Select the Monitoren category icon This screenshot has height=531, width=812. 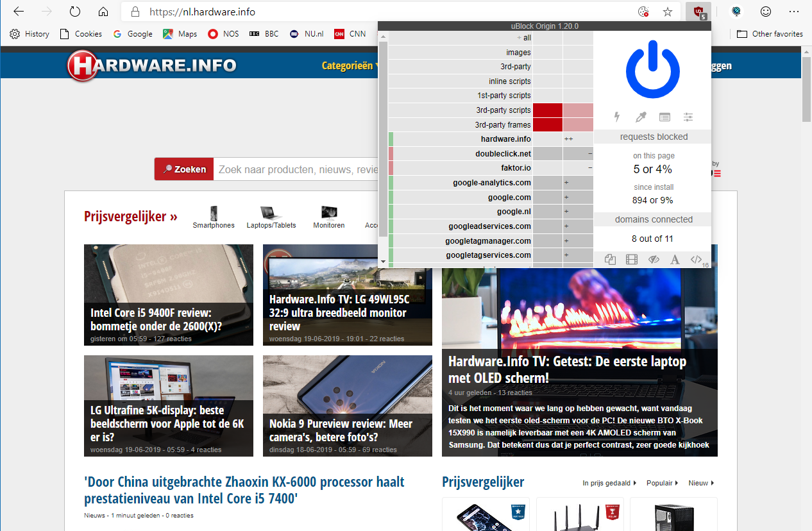(329, 217)
